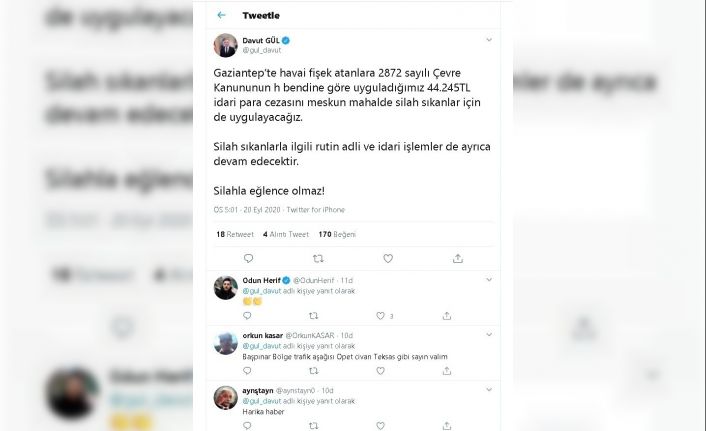This screenshot has height=431, width=706.
Task: Open the 4 Alıntı Tweet list
Action: pos(286,234)
